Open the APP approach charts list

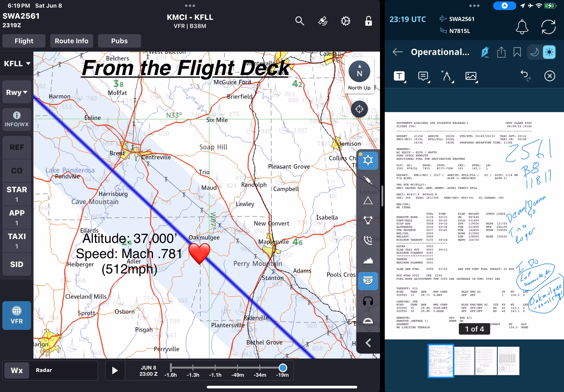17,217
